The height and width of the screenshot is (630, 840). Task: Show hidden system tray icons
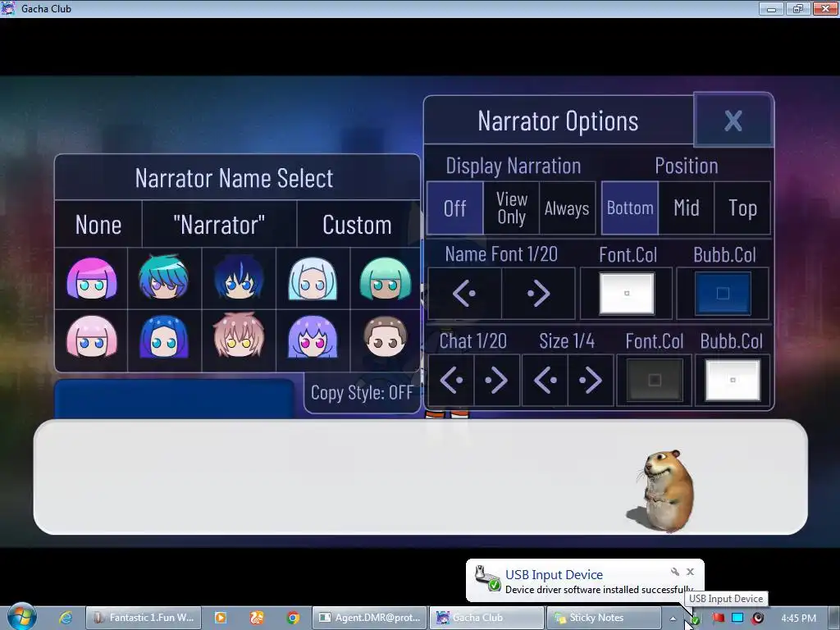(673, 619)
